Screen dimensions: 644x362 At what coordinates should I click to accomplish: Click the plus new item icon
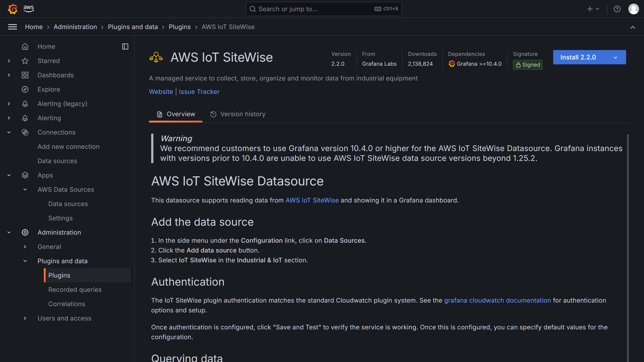pos(590,9)
